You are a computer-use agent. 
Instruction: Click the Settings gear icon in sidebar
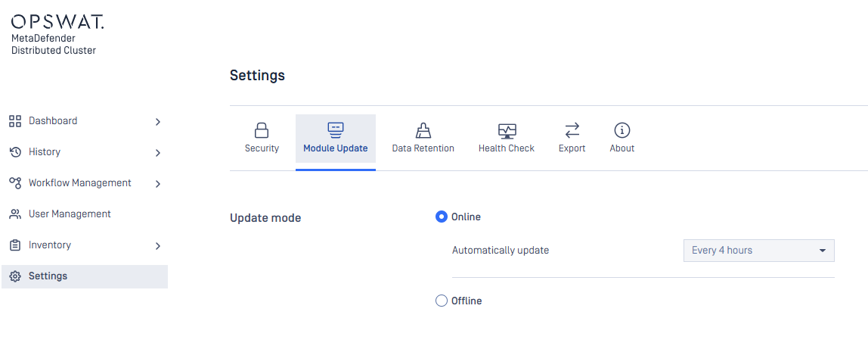click(x=15, y=276)
